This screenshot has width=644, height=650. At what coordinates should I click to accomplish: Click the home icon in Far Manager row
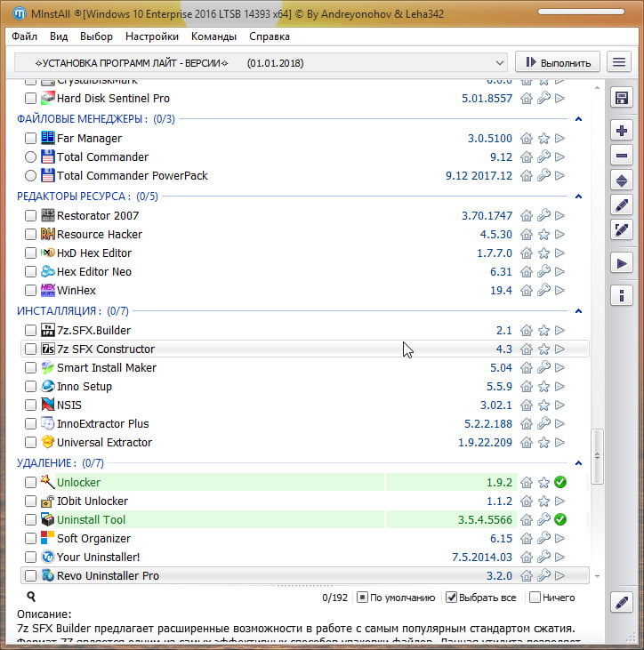(x=527, y=139)
